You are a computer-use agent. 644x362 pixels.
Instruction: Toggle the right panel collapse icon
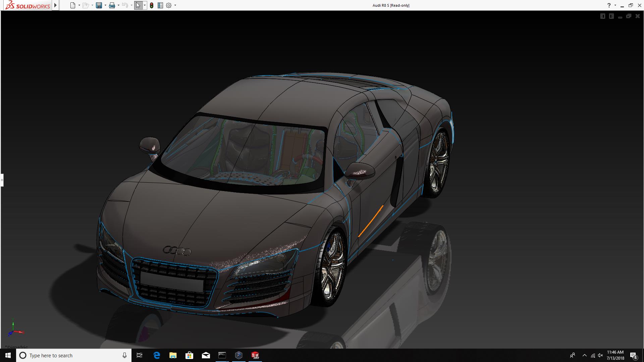(x=611, y=16)
